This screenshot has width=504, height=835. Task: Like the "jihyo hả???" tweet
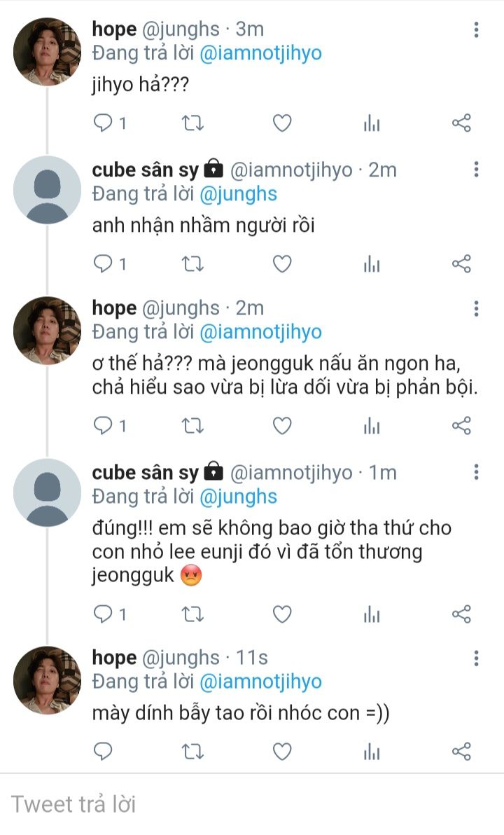pyautogui.click(x=281, y=124)
